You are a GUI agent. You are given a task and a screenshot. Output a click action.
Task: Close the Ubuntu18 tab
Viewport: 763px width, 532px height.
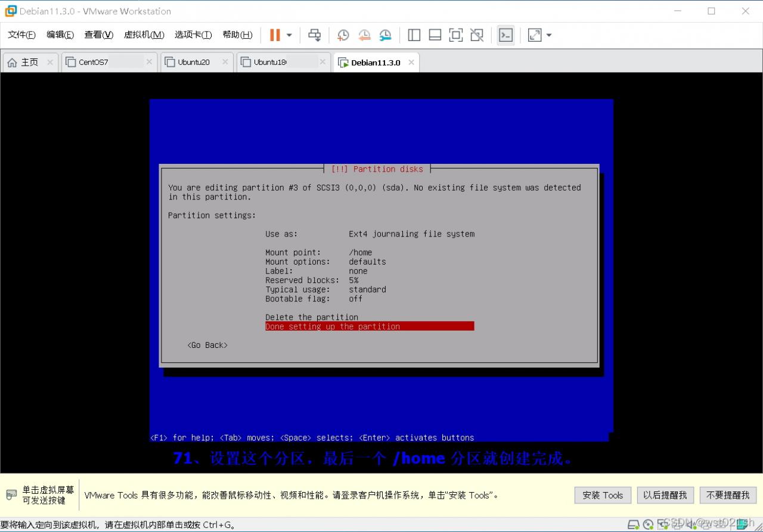click(322, 62)
